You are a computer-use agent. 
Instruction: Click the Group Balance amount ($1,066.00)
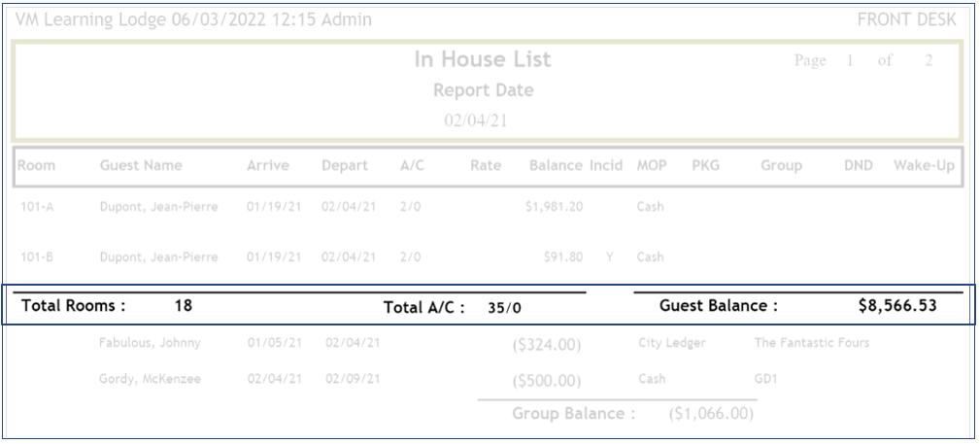[x=711, y=414]
